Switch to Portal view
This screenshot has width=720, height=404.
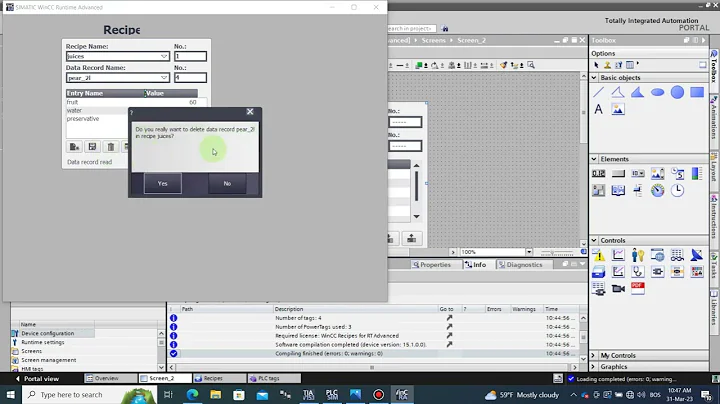pyautogui.click(x=37, y=379)
